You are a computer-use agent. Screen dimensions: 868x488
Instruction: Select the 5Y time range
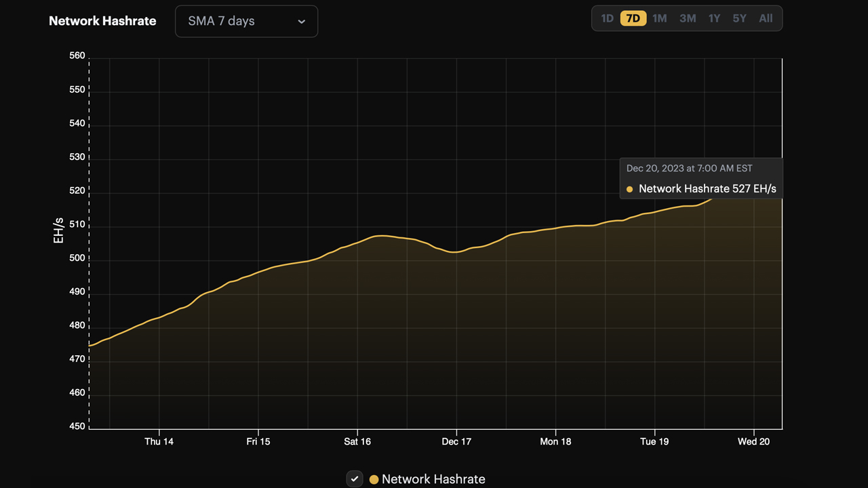click(x=739, y=18)
